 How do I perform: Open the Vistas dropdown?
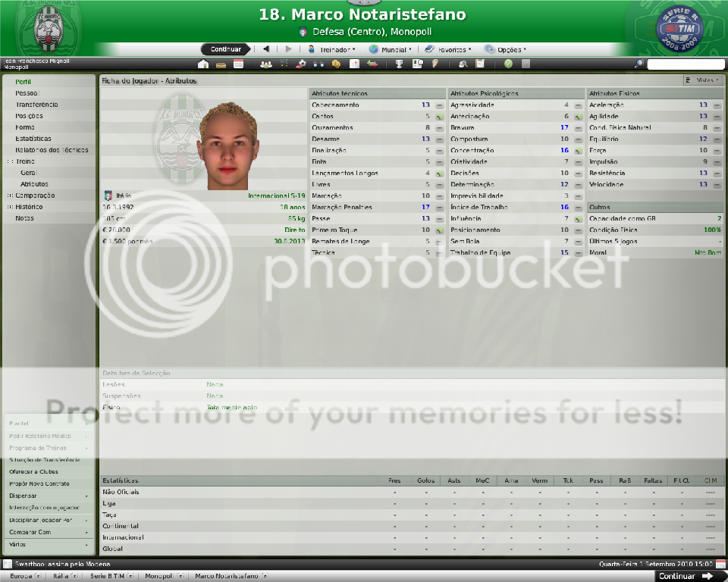(703, 80)
